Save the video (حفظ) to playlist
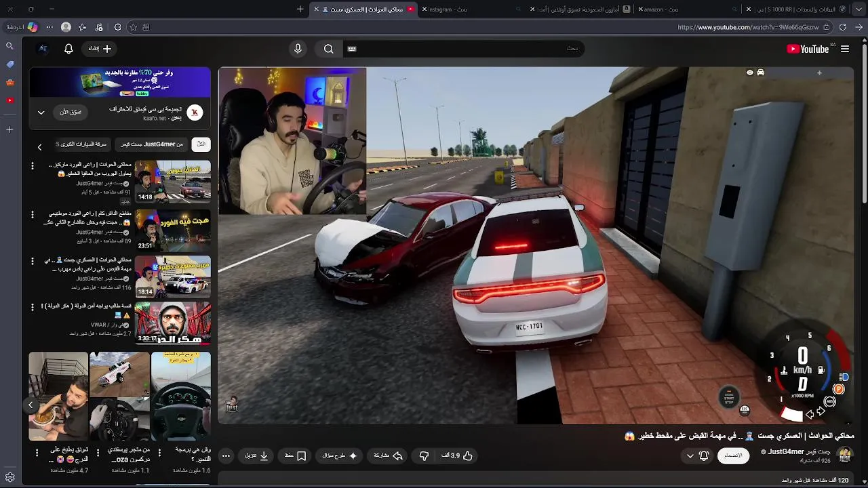The image size is (868, 488). [x=296, y=456]
